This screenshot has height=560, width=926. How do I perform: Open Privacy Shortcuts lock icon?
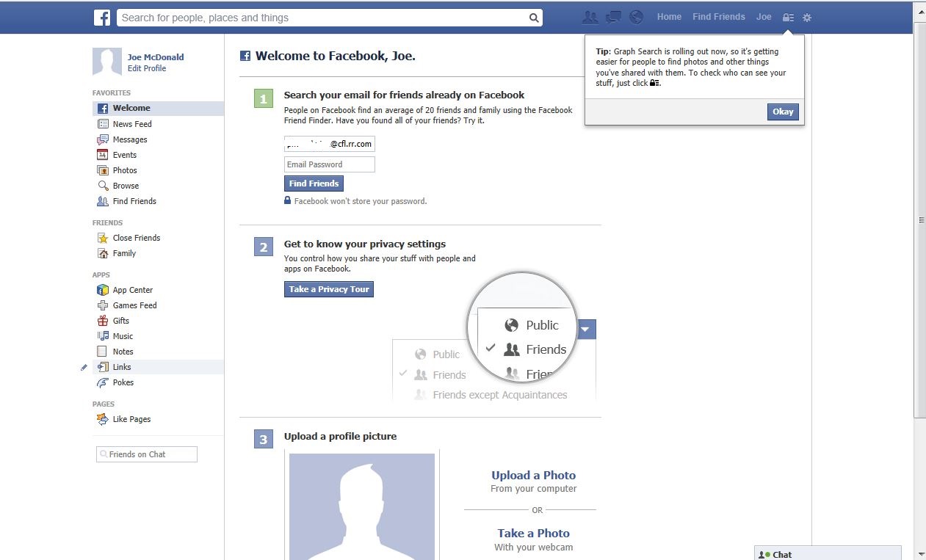pyautogui.click(x=788, y=17)
